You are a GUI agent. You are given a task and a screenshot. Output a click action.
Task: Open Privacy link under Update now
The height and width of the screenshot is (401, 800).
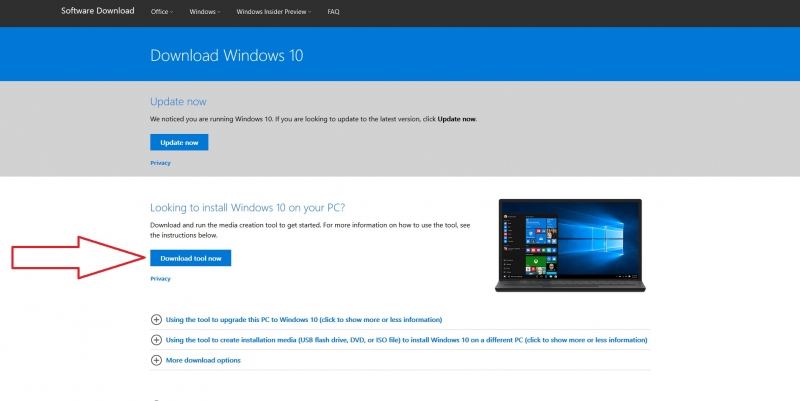[x=160, y=163]
